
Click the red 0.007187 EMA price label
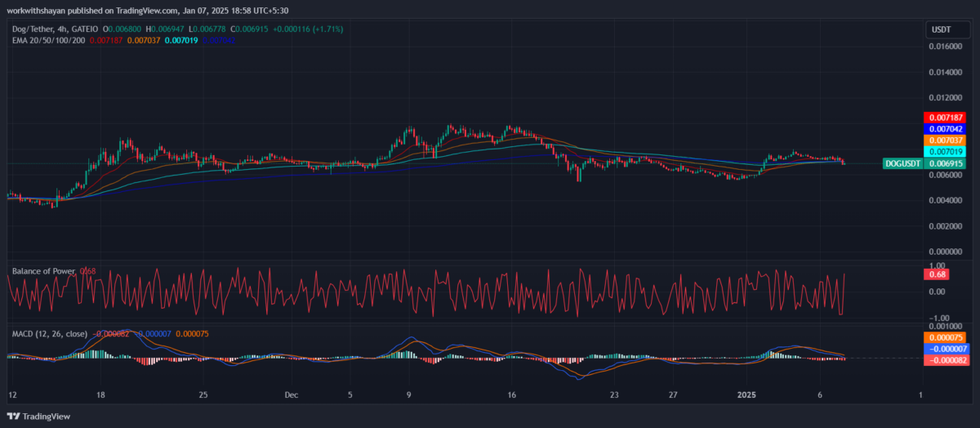click(x=944, y=118)
